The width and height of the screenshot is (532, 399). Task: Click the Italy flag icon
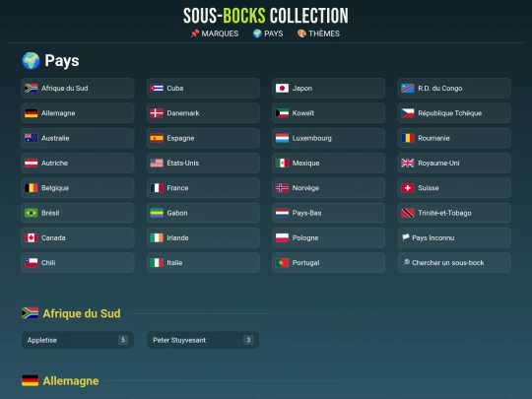[157, 263]
